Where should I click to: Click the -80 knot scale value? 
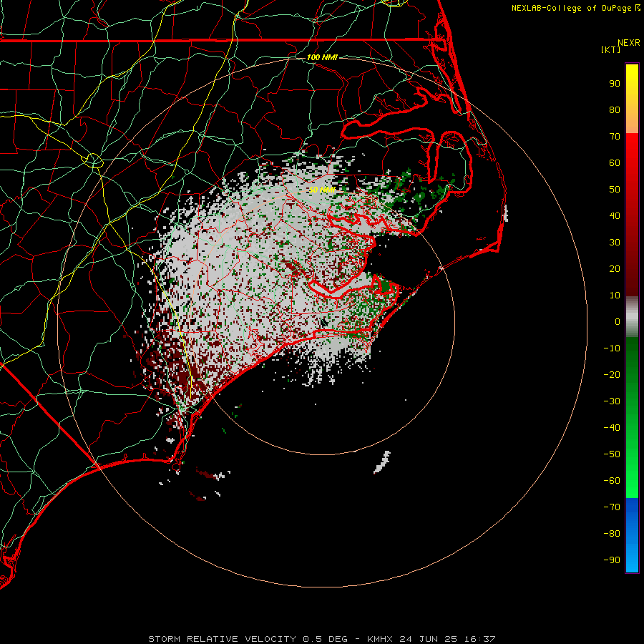[x=612, y=534]
